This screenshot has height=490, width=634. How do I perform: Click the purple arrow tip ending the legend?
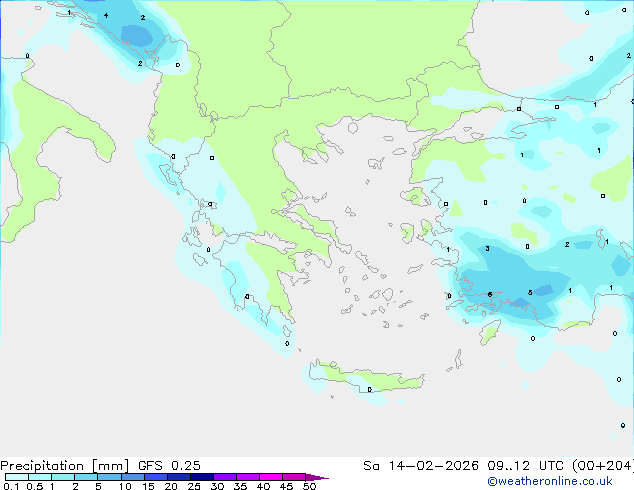(x=317, y=477)
